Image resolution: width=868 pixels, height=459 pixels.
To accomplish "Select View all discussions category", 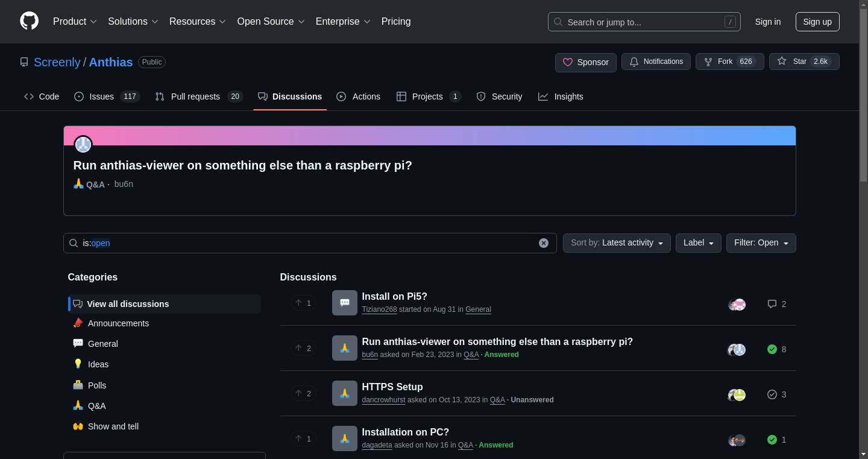I will pyautogui.click(x=165, y=304).
